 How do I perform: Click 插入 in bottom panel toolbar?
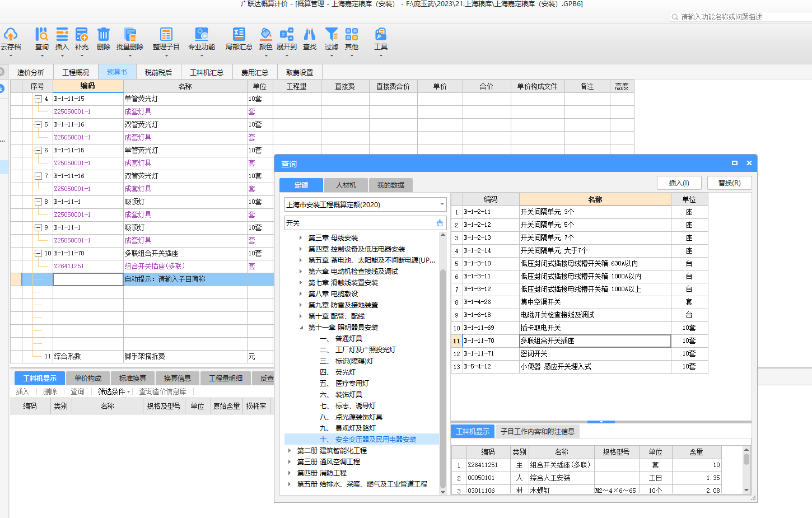click(x=22, y=391)
